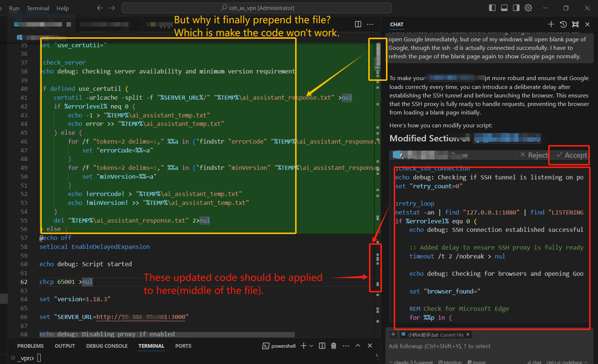Toggle the bottom panel layout icon
This screenshot has height=364, width=598.
coord(504,8)
